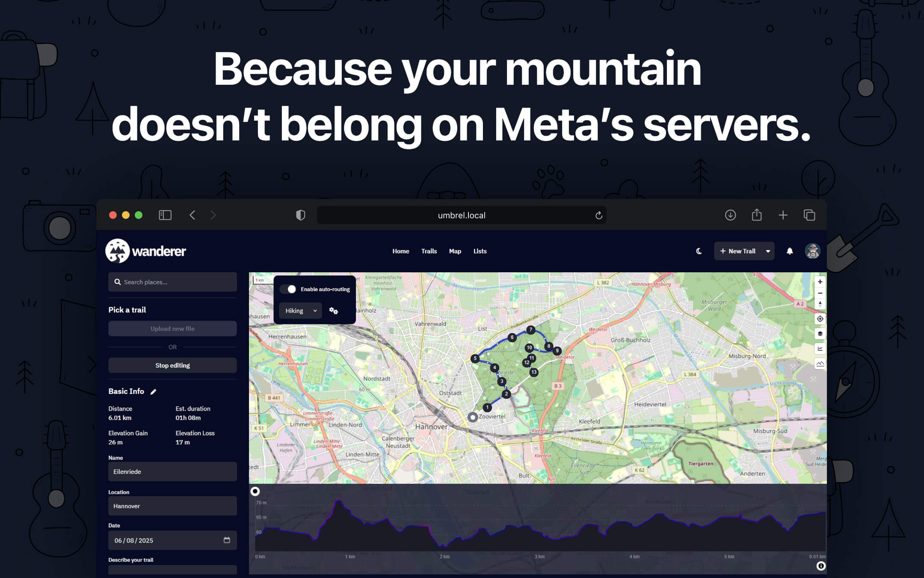Toggle Enable auto-routing switch
This screenshot has width=924, height=578.
click(289, 289)
